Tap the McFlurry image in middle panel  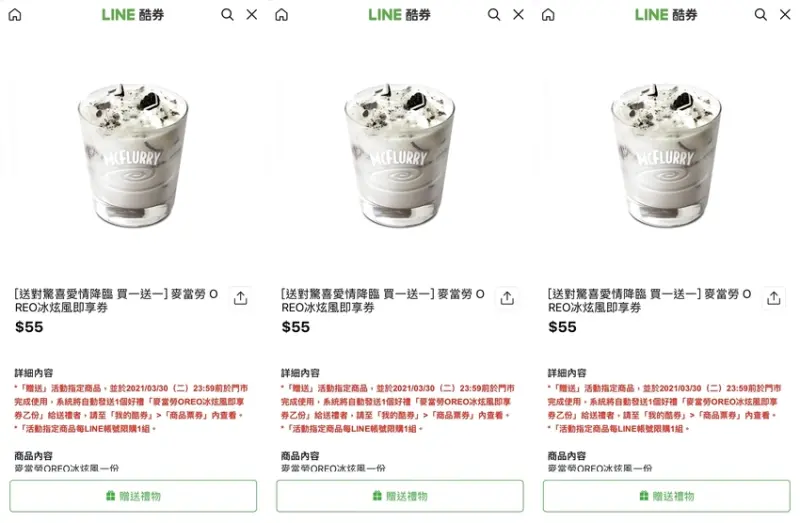[400, 156]
